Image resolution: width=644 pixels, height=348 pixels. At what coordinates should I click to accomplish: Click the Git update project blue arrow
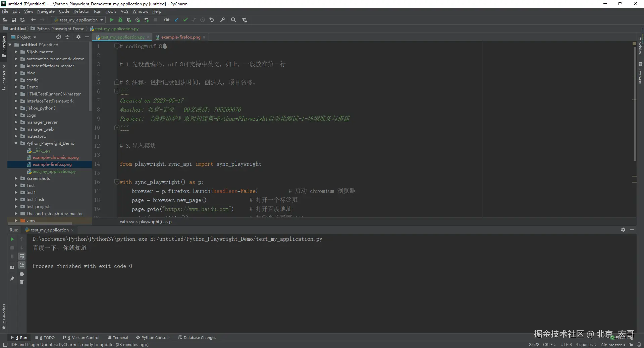176,20
